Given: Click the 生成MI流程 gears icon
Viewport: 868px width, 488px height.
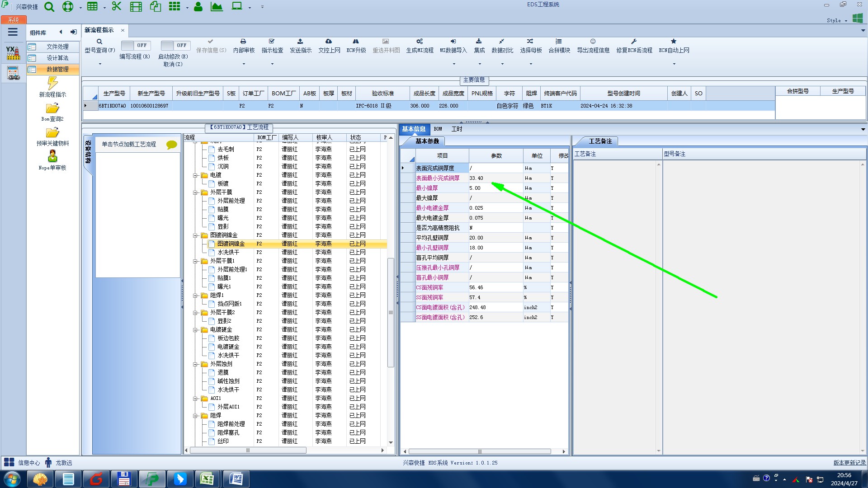Looking at the screenshot, I should tap(420, 42).
